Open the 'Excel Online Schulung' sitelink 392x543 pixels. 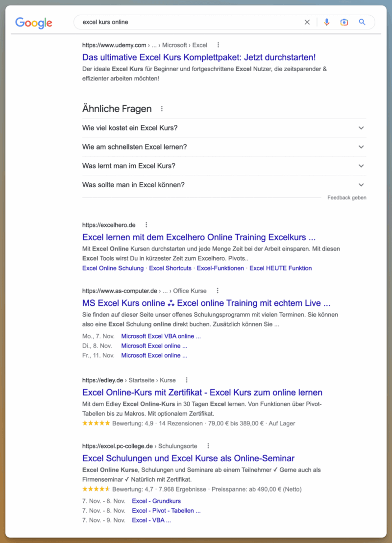(113, 268)
